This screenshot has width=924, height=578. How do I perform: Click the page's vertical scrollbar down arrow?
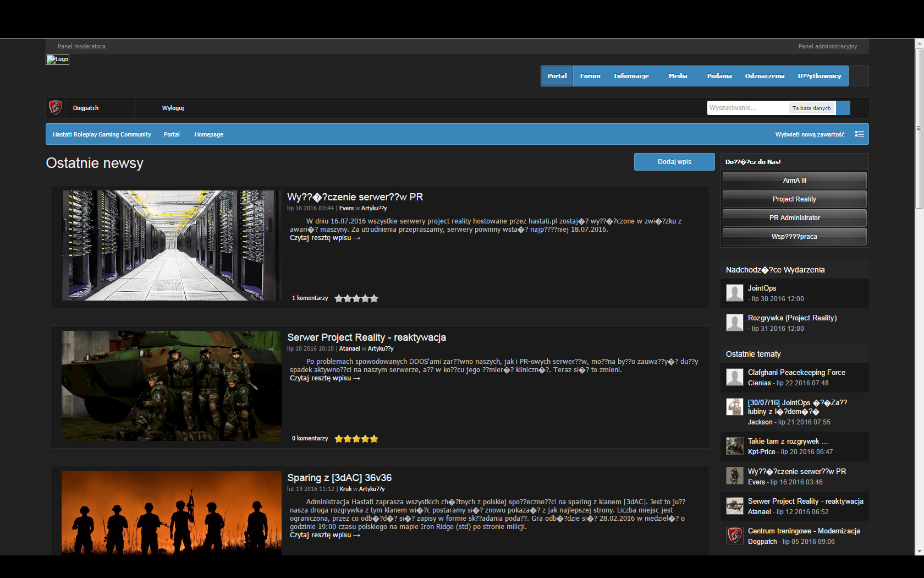pos(919,551)
